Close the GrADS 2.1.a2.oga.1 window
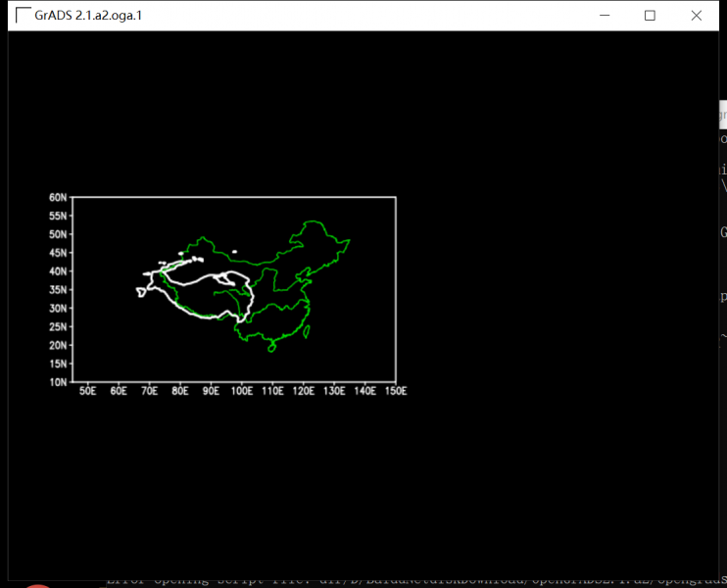This screenshot has height=588, width=727. [697, 16]
